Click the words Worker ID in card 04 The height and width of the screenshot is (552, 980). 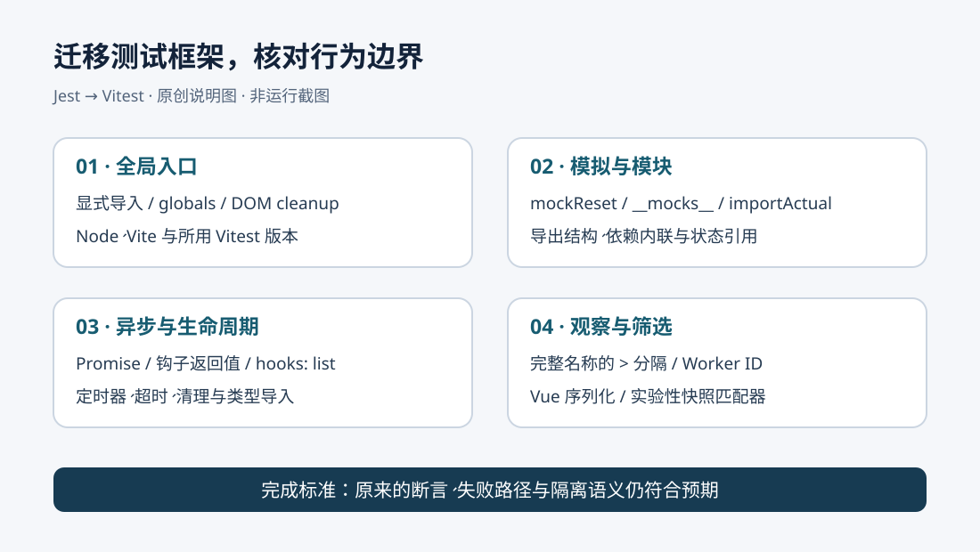tap(722, 363)
